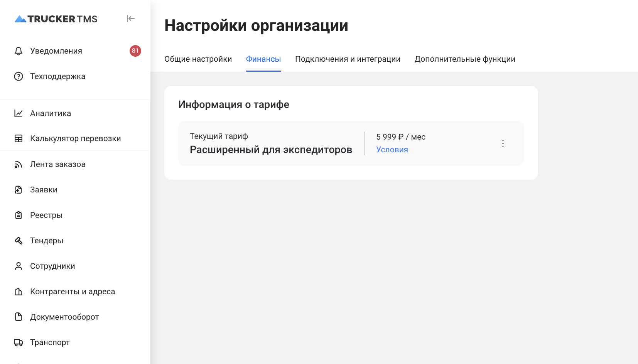Click the Транспорт truck icon
The height and width of the screenshot is (364, 638).
19,342
